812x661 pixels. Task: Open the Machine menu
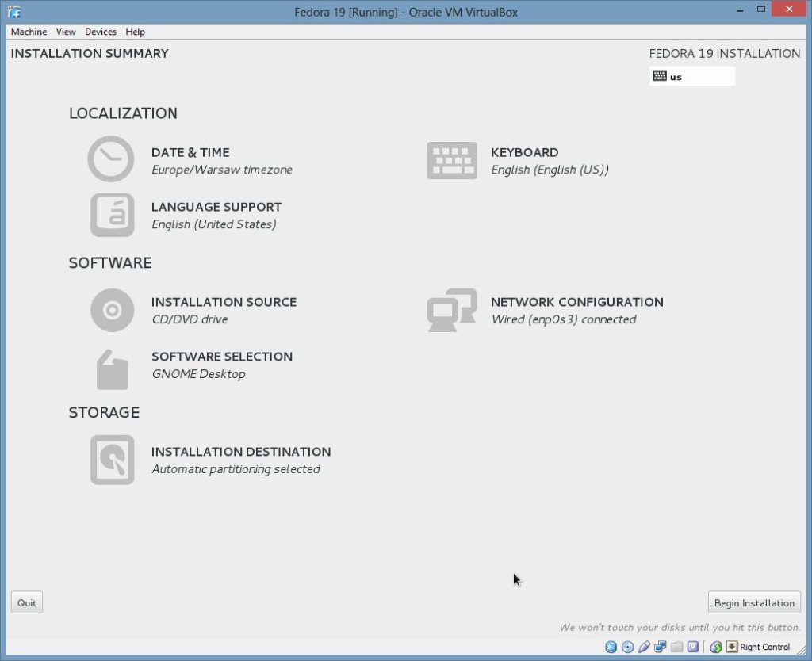(x=29, y=32)
